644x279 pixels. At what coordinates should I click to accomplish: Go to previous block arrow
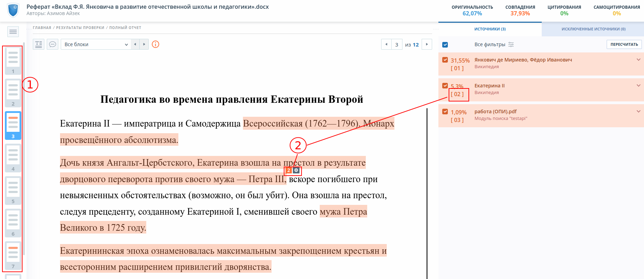point(135,44)
